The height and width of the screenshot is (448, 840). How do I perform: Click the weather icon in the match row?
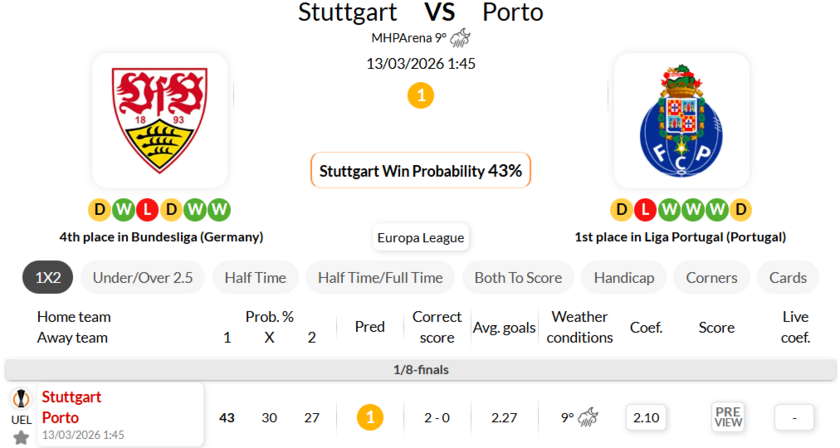[588, 416]
